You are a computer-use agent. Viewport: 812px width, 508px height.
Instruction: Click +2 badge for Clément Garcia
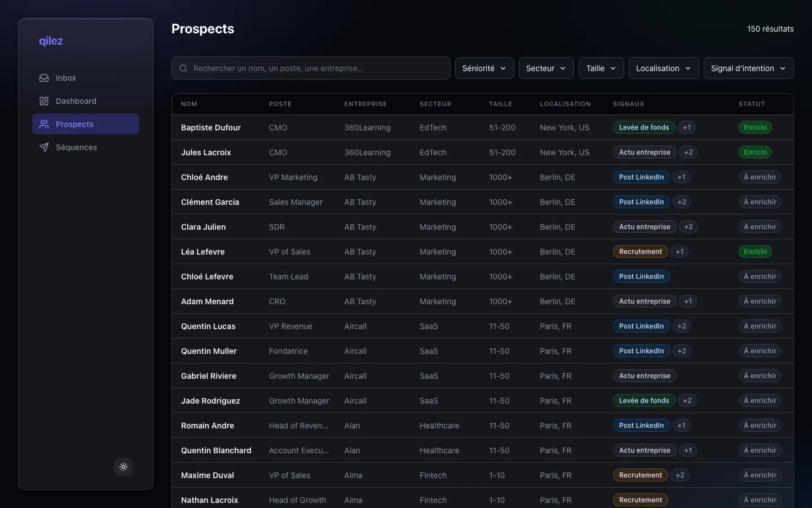pyautogui.click(x=682, y=202)
